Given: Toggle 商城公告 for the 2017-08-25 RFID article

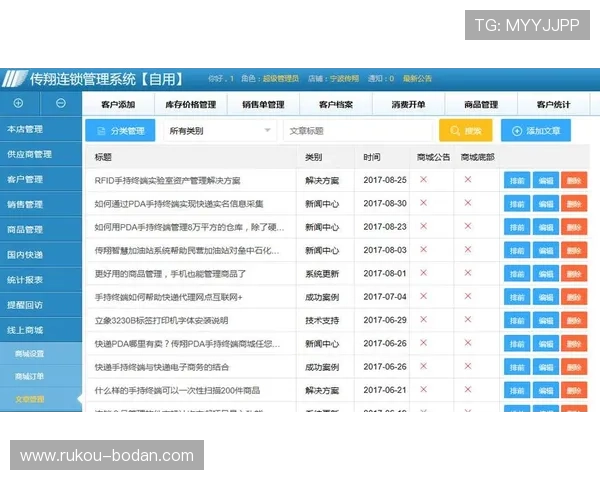Looking at the screenshot, I should [424, 180].
